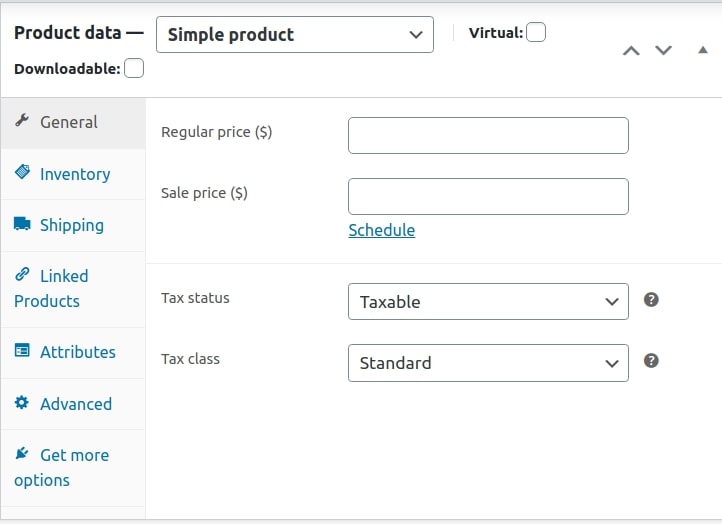
Task: Move the Product data panel down
Action: [x=664, y=50]
